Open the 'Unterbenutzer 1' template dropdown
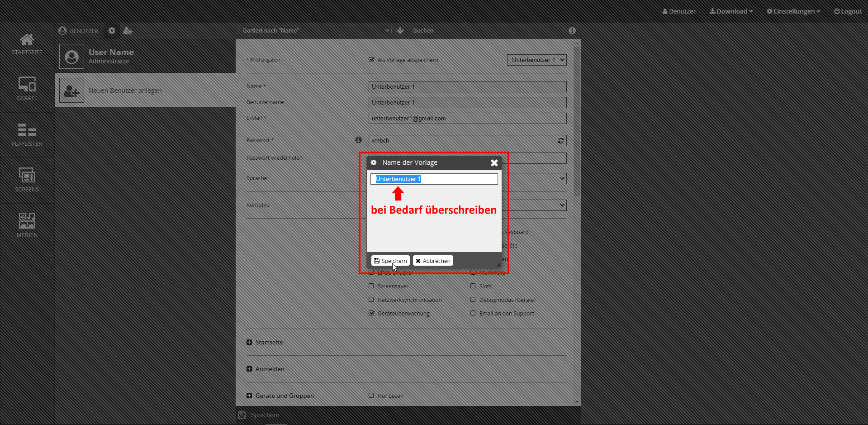868x425 pixels. [x=536, y=60]
